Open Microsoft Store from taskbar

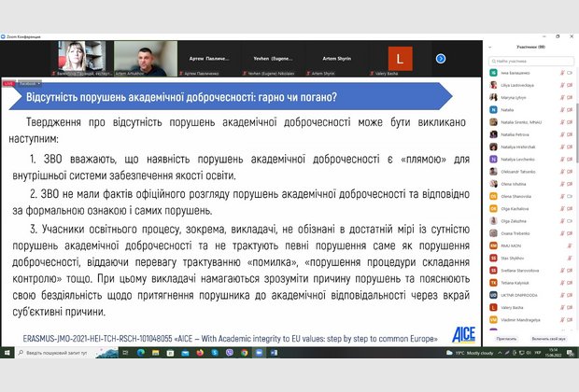point(170,353)
